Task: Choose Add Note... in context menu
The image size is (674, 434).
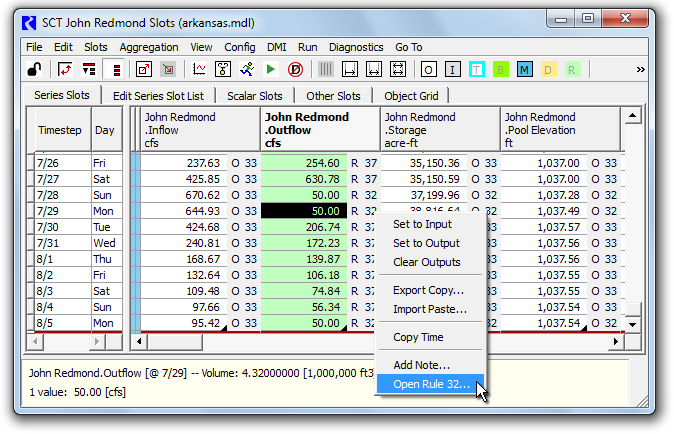Action: pyautogui.click(x=431, y=365)
